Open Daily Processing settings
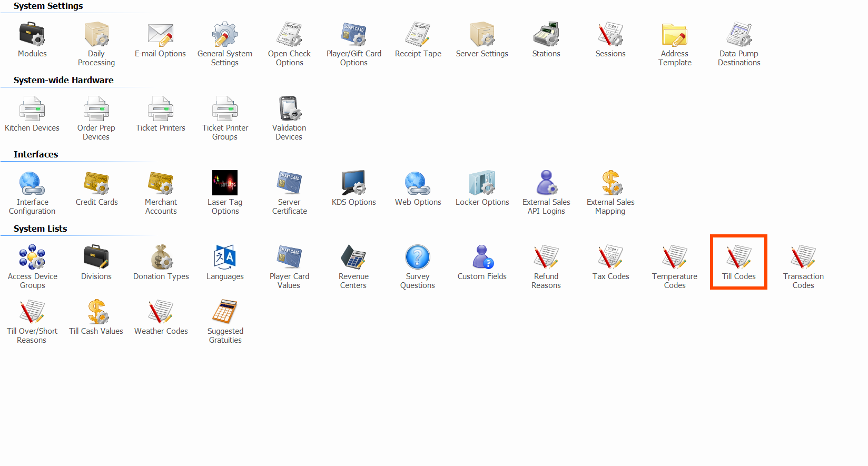Screen dimensions: 868x466 96,35
